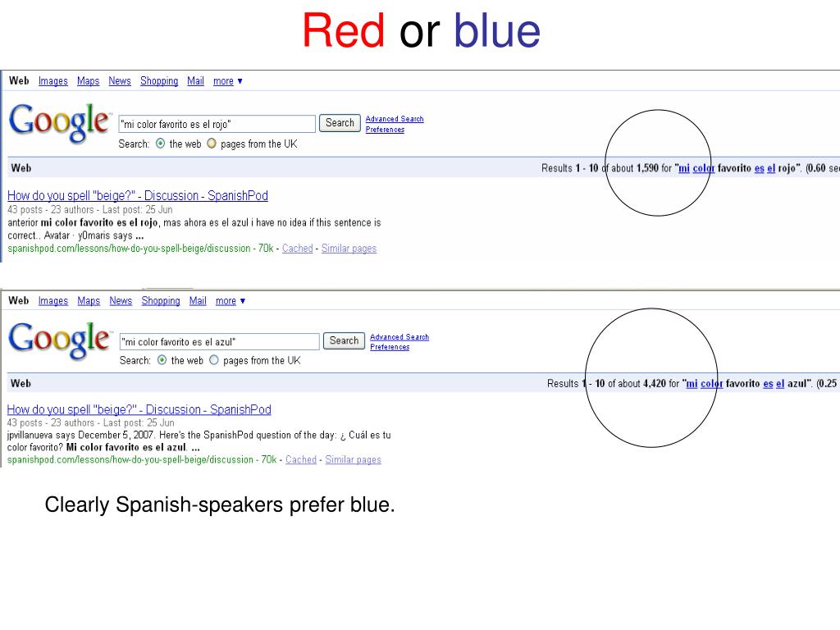Select 'pages from the UK' in top search
The image size is (840, 630).
pos(212,144)
